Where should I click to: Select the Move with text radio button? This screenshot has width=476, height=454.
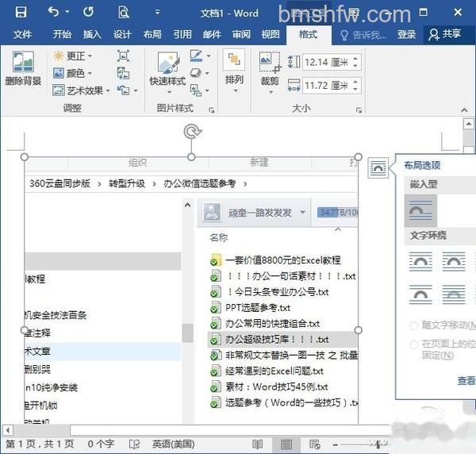pyautogui.click(x=413, y=325)
